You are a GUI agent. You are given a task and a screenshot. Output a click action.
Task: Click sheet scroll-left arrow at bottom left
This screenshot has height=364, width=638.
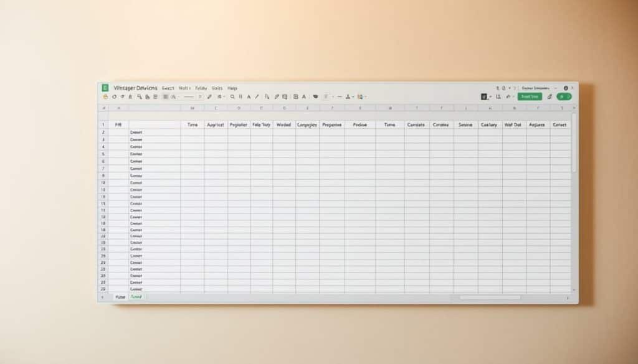click(x=102, y=297)
